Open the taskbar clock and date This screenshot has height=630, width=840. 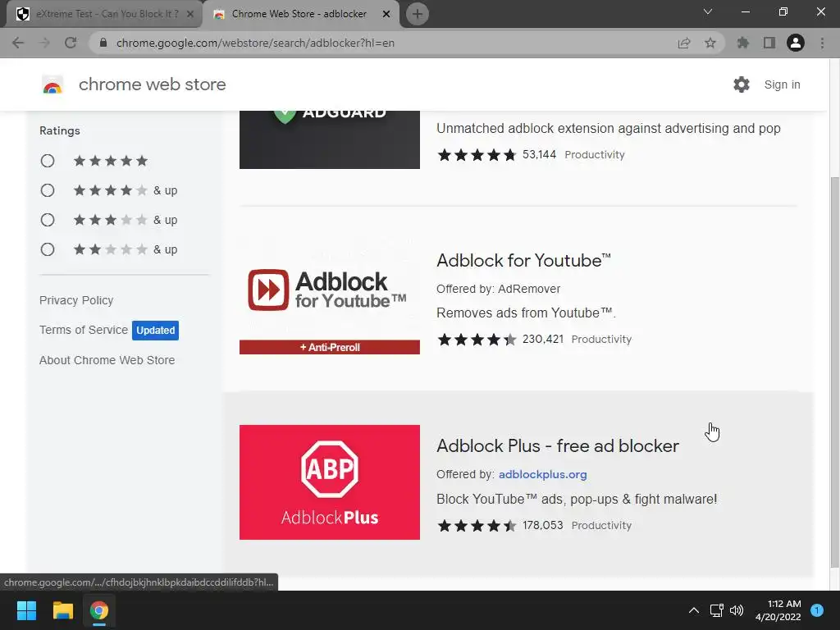tap(778, 610)
